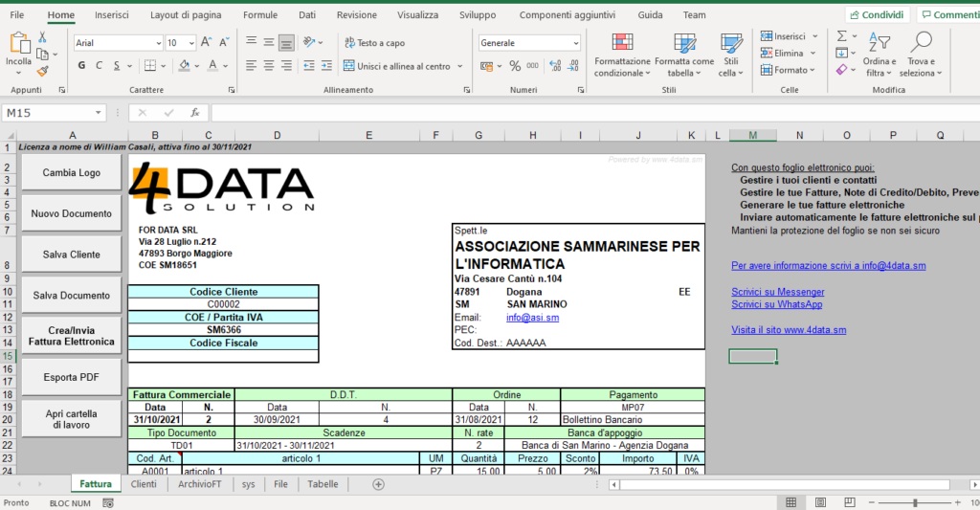Viewport: 980px width, 510px height.
Task: Open Trova e seleziona magnifier icon
Action: click(x=922, y=42)
